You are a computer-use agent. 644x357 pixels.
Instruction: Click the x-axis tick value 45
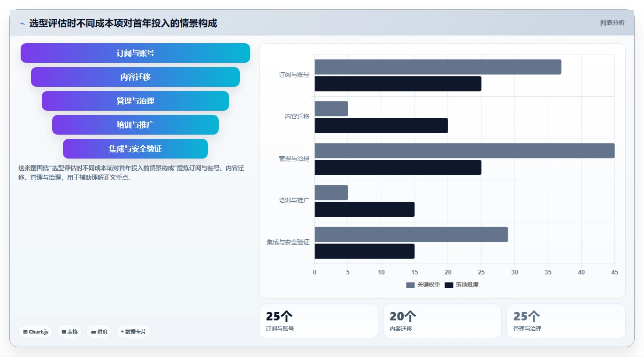[x=615, y=273]
